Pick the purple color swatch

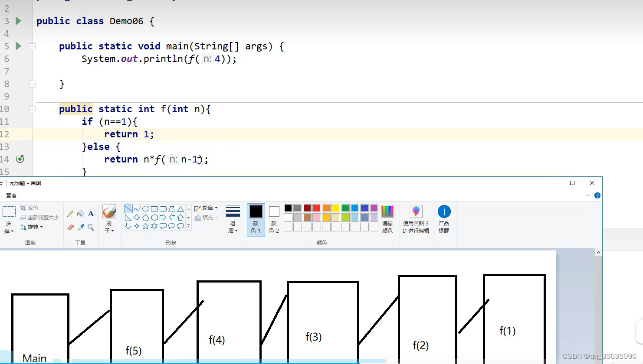pos(374,208)
